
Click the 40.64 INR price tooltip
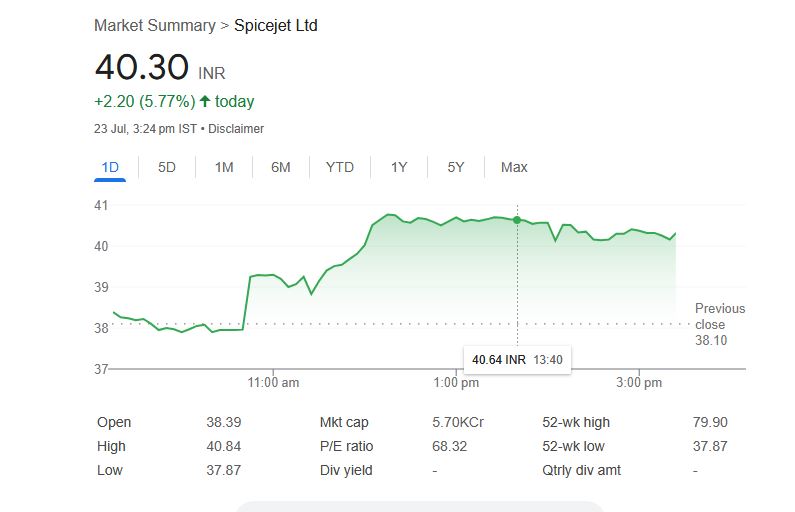pos(516,359)
